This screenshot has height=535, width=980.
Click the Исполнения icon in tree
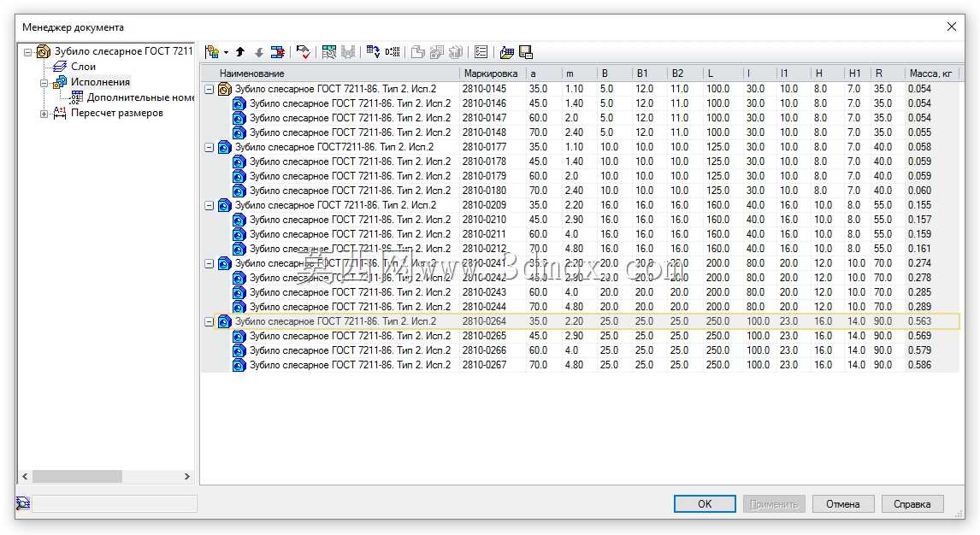point(60,82)
